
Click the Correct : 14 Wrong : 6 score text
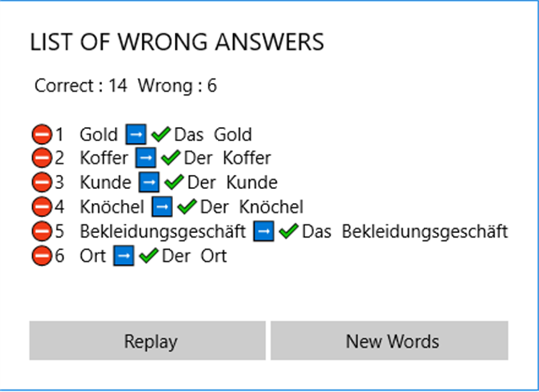[x=126, y=86]
